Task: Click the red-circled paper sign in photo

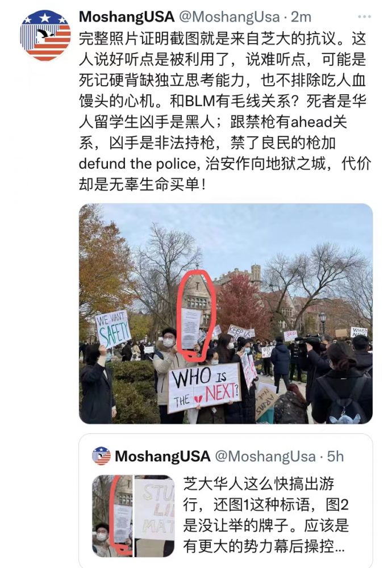Action: (191, 328)
